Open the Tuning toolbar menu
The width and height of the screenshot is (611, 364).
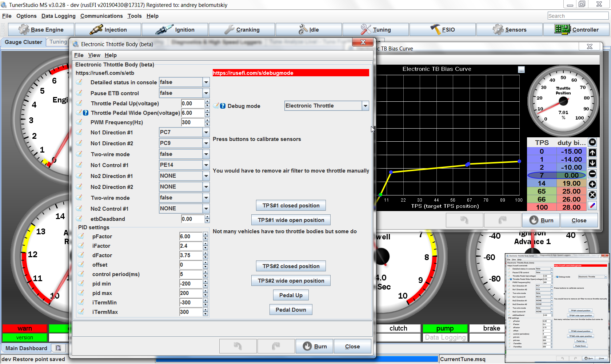[x=376, y=30]
